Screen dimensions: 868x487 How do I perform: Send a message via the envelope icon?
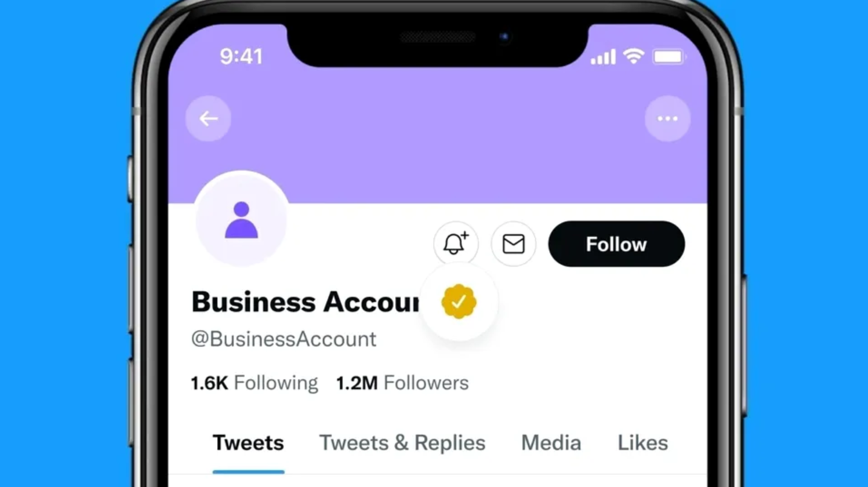click(x=514, y=244)
